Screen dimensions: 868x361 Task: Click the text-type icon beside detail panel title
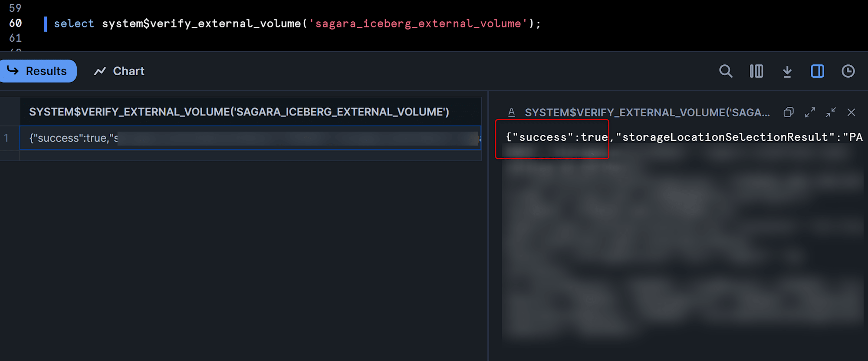coord(512,113)
